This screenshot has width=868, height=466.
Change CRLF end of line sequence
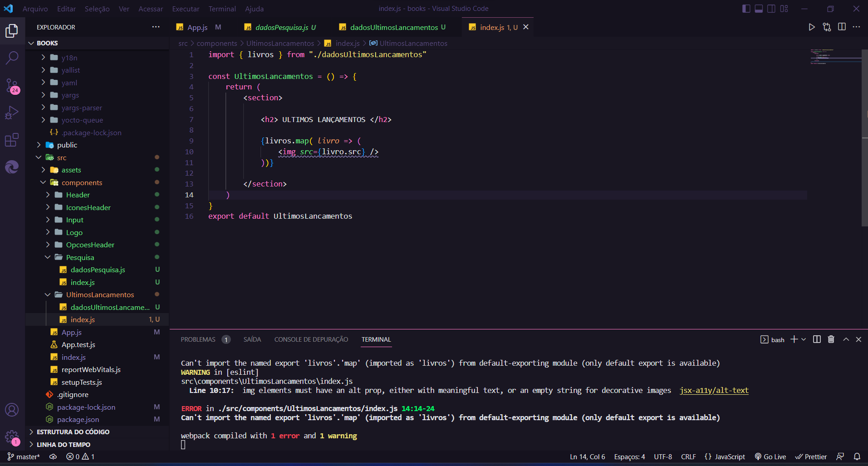pyautogui.click(x=688, y=456)
